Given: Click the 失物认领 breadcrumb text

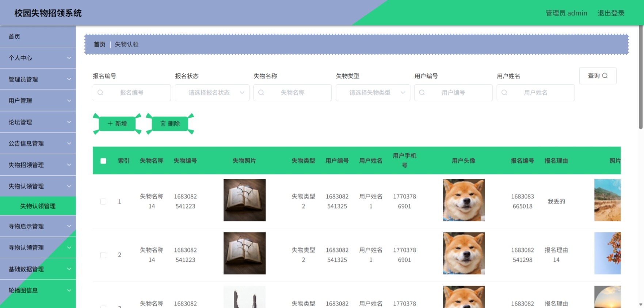Looking at the screenshot, I should [x=127, y=44].
